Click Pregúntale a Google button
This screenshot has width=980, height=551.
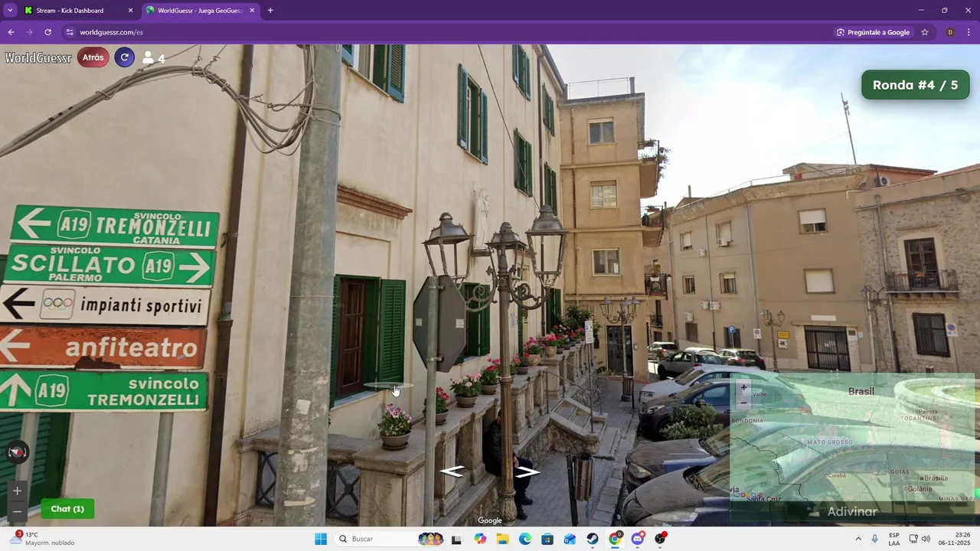(873, 32)
